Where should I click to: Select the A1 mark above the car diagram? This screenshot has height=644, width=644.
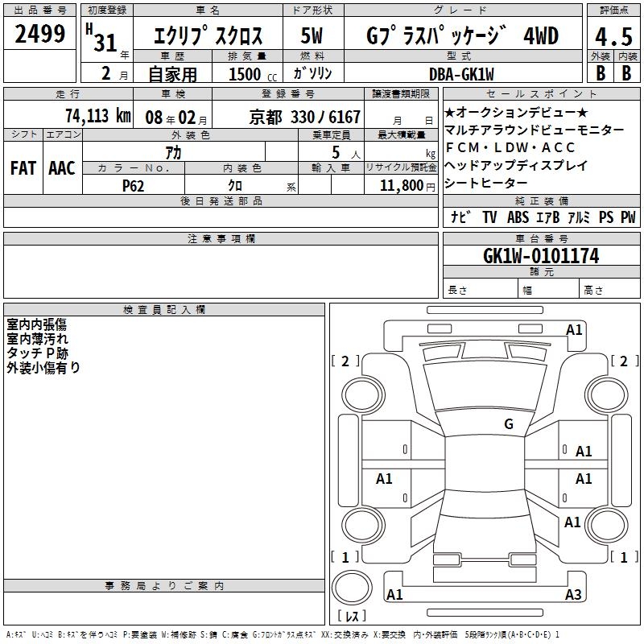(x=574, y=329)
